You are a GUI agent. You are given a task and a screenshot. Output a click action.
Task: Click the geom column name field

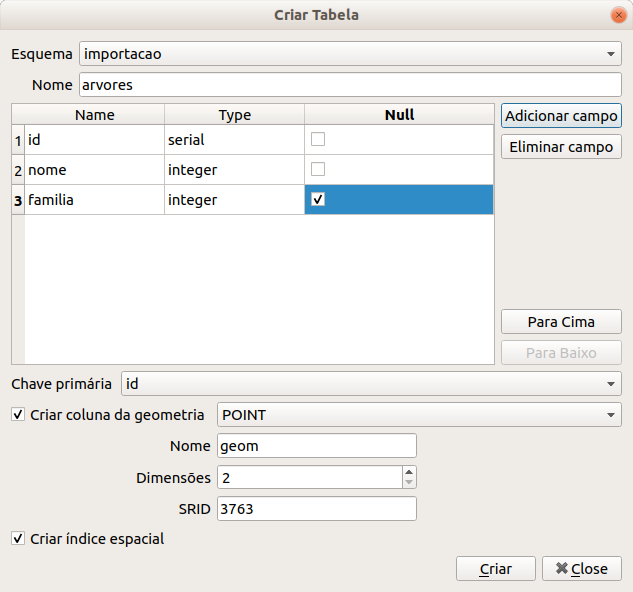point(315,445)
